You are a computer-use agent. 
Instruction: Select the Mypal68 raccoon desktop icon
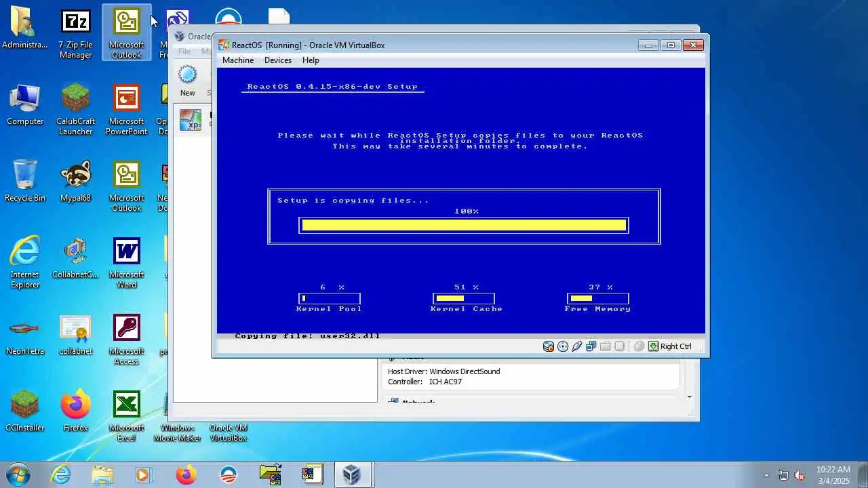[x=75, y=182]
